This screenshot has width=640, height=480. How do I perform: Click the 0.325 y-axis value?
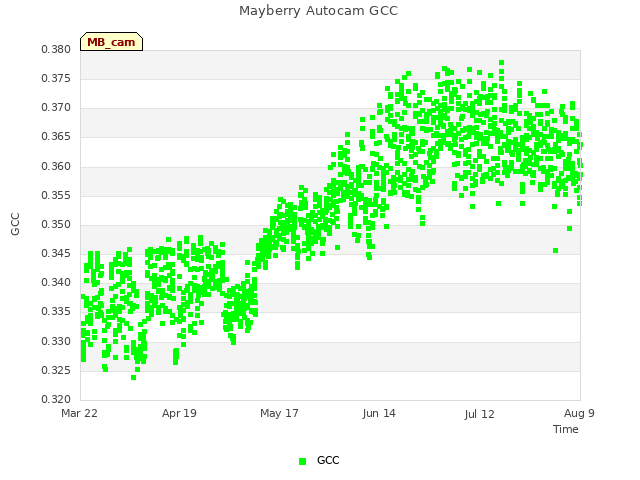coord(56,370)
